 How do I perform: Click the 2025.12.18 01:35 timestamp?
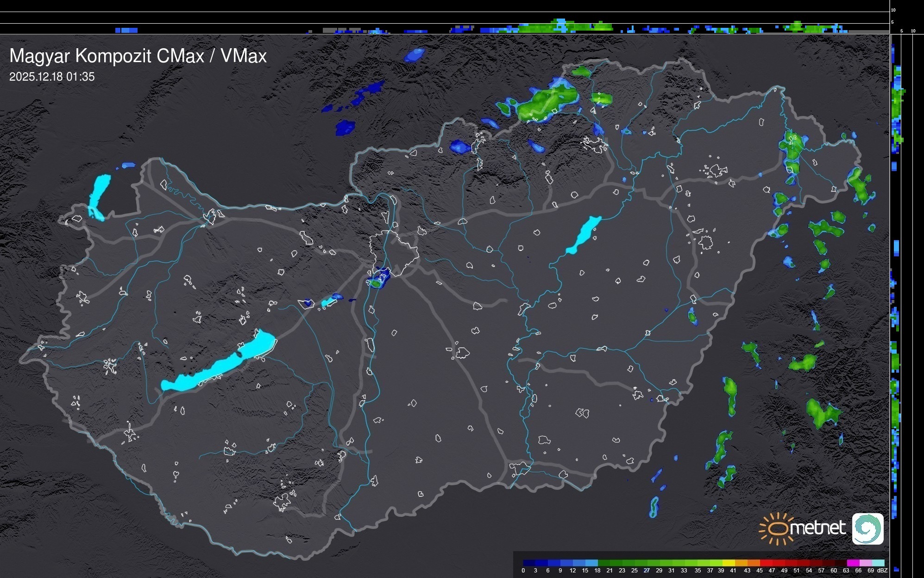[52, 77]
